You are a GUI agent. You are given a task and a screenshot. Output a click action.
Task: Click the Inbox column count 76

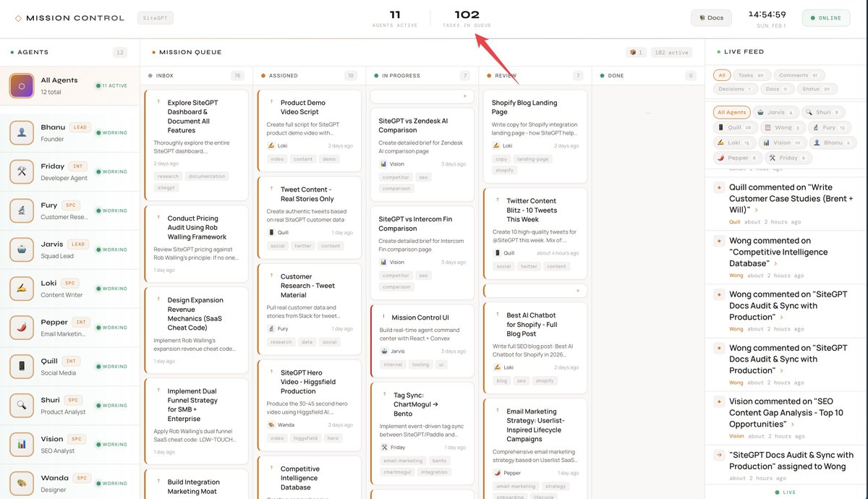coord(237,75)
